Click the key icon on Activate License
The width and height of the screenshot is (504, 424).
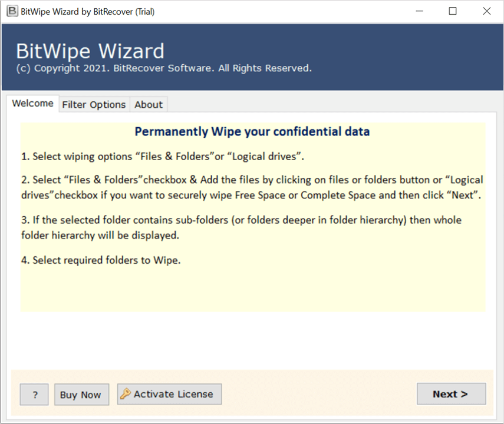(125, 395)
